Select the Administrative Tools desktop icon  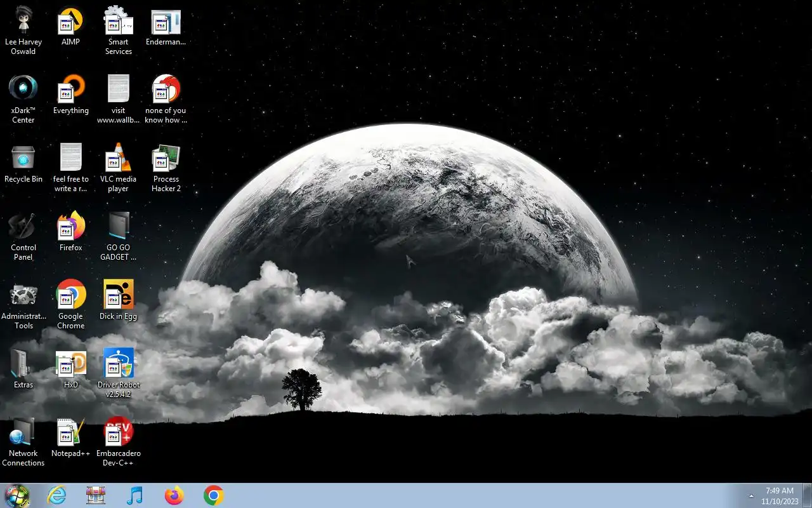pyautogui.click(x=23, y=305)
